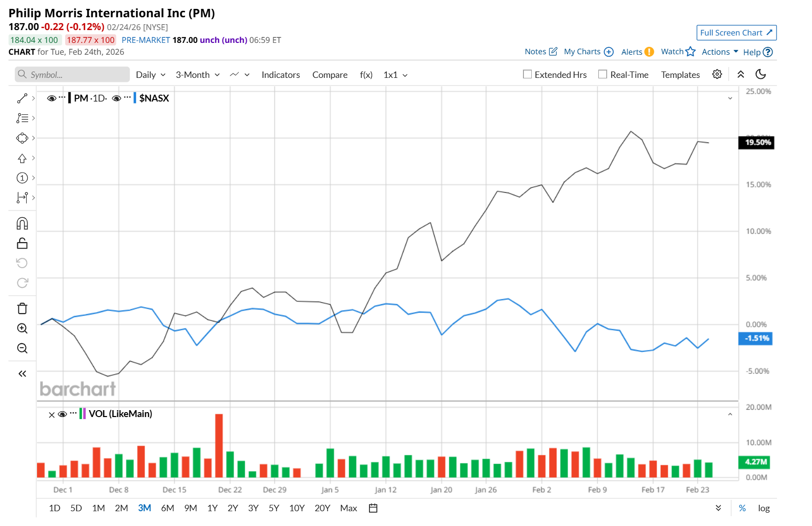812x526 pixels.
Task: Toggle visibility of $NASX comparison
Action: 116,99
